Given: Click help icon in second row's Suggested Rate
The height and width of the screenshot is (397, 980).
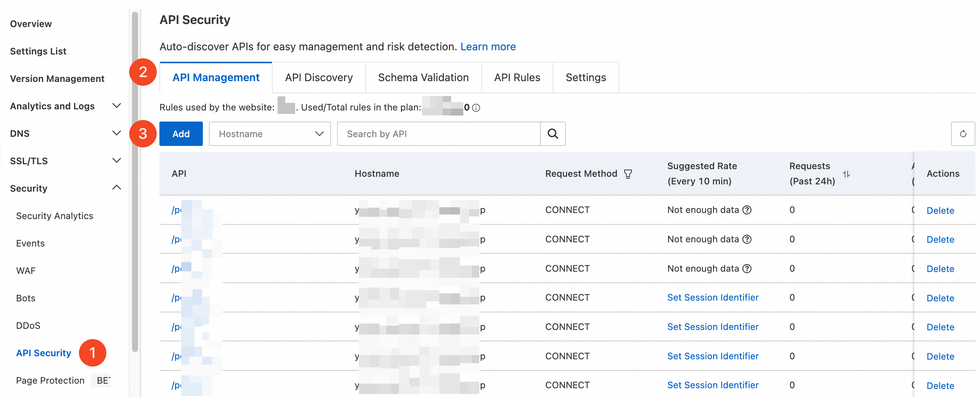Looking at the screenshot, I should (747, 239).
